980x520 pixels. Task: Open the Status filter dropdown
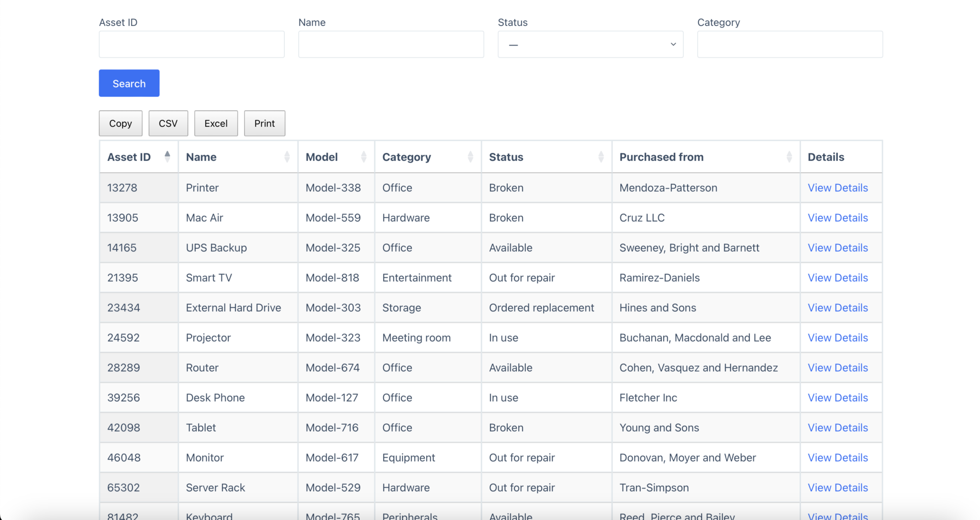pos(590,44)
